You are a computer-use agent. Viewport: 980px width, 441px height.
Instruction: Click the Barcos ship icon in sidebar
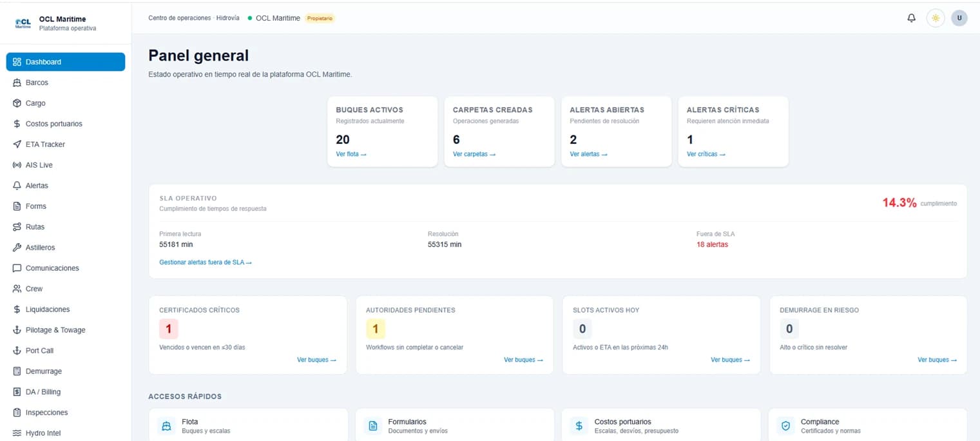click(x=17, y=83)
